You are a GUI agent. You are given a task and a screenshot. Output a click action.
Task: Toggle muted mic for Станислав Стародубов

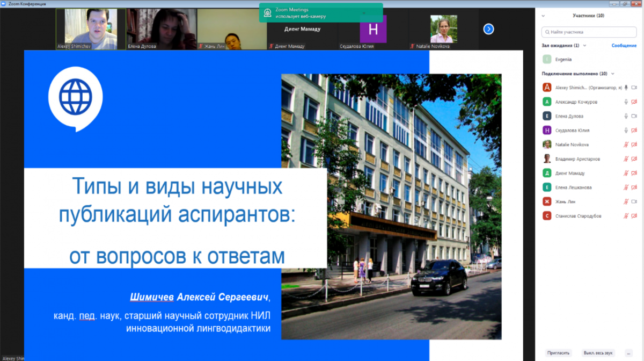[626, 216]
